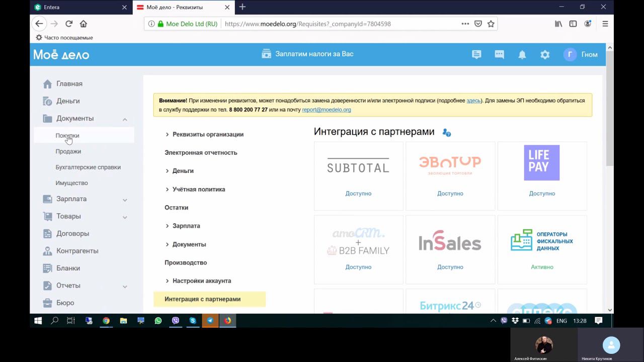Open Имущество submenu item

click(72, 183)
